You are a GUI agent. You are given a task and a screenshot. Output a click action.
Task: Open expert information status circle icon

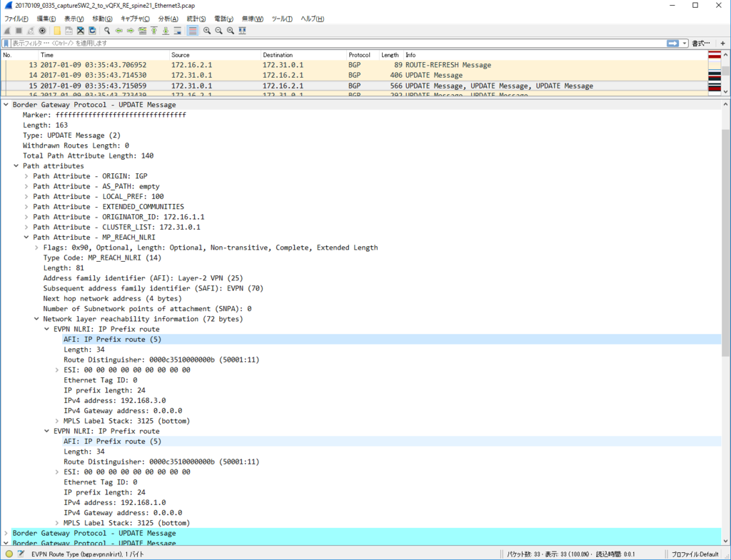click(x=9, y=554)
